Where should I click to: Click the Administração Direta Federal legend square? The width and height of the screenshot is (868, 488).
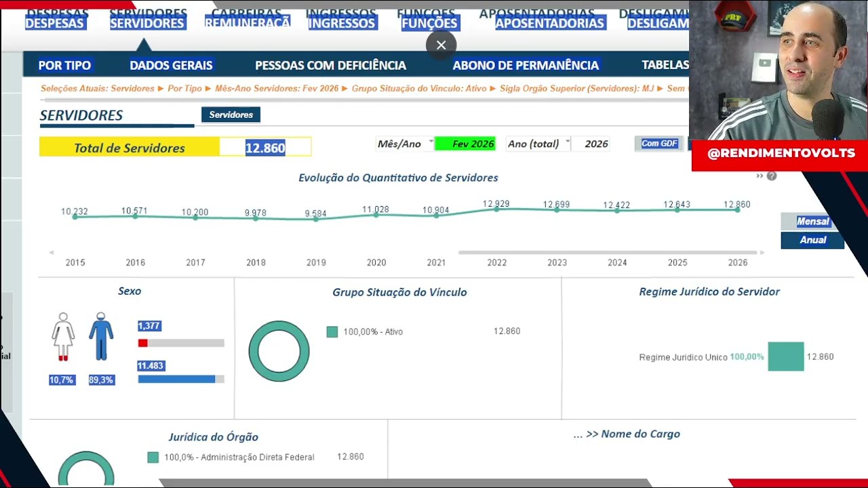point(153,457)
